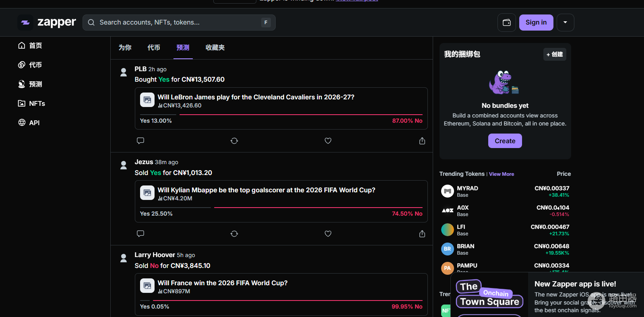Click the Yes/No probability bar for France World Cup
Image resolution: width=644 pixels, height=317 pixels.
281,301
